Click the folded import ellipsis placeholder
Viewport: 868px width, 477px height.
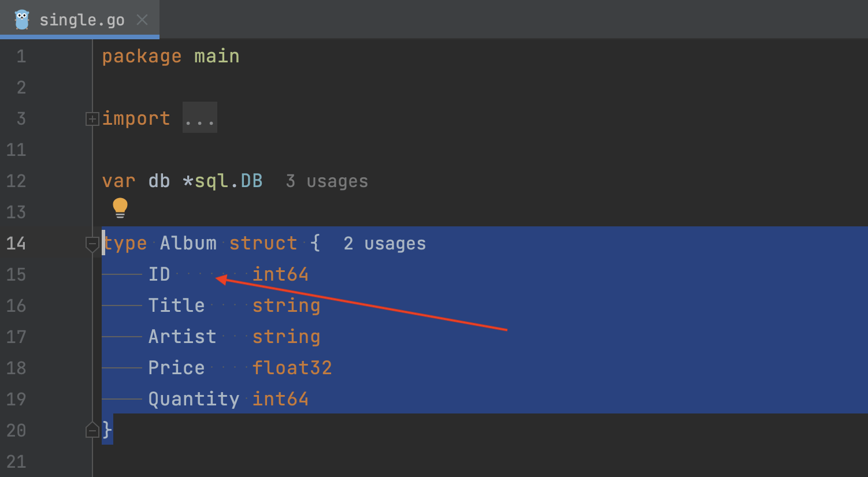tap(200, 118)
